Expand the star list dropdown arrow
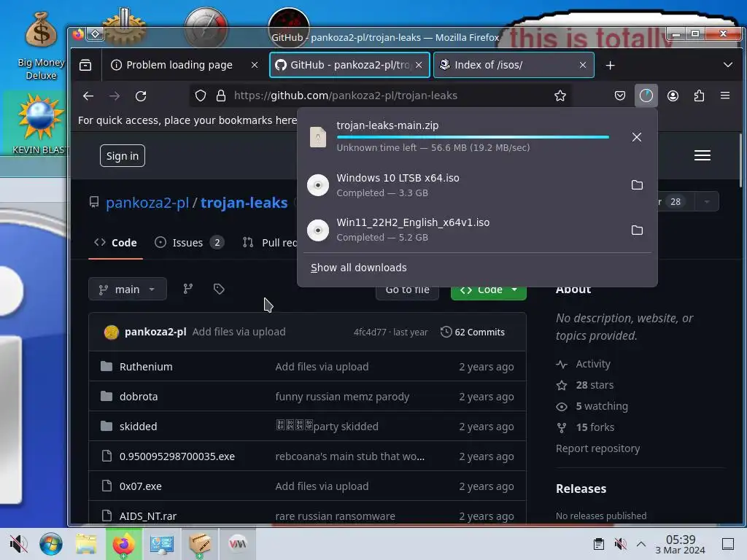The image size is (747, 560). point(707,201)
